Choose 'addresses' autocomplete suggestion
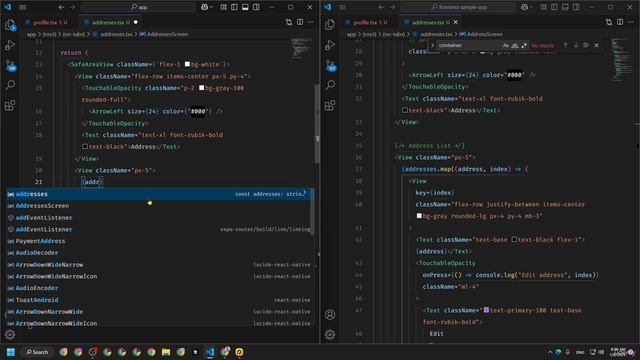 [159, 194]
